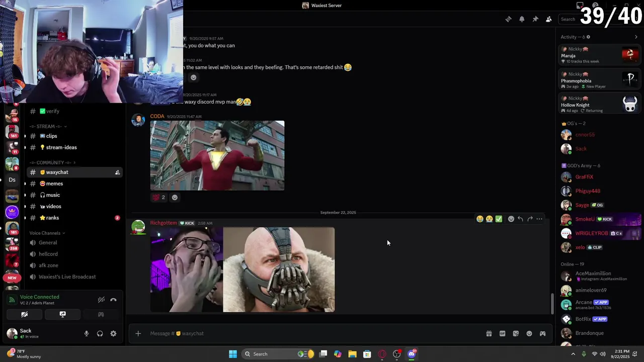Join the afk zone voice channel
644x362 pixels.
(x=74, y=265)
